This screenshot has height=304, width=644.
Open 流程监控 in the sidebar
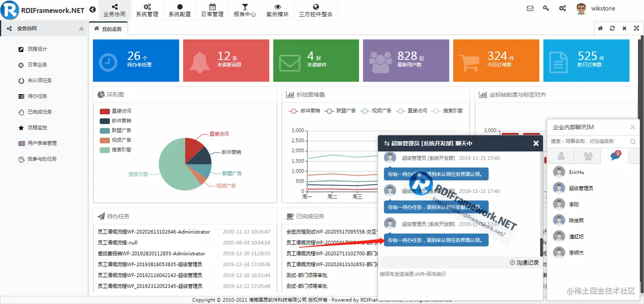click(37, 127)
